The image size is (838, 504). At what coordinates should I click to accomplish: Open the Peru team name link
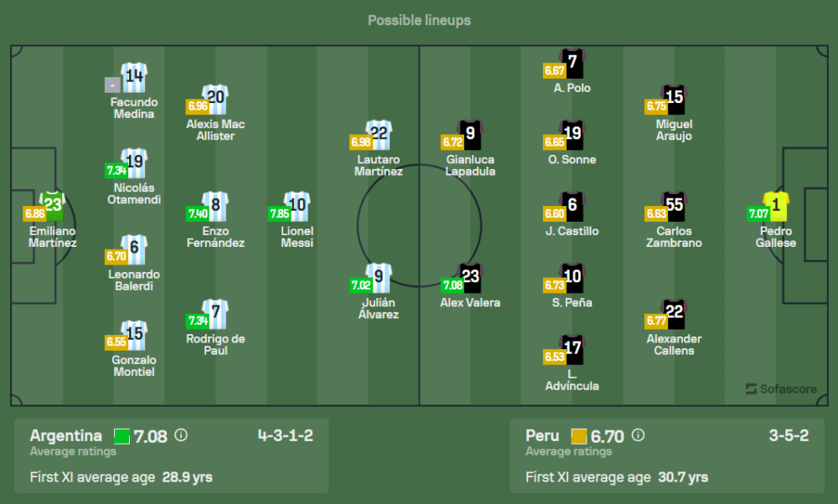point(542,435)
